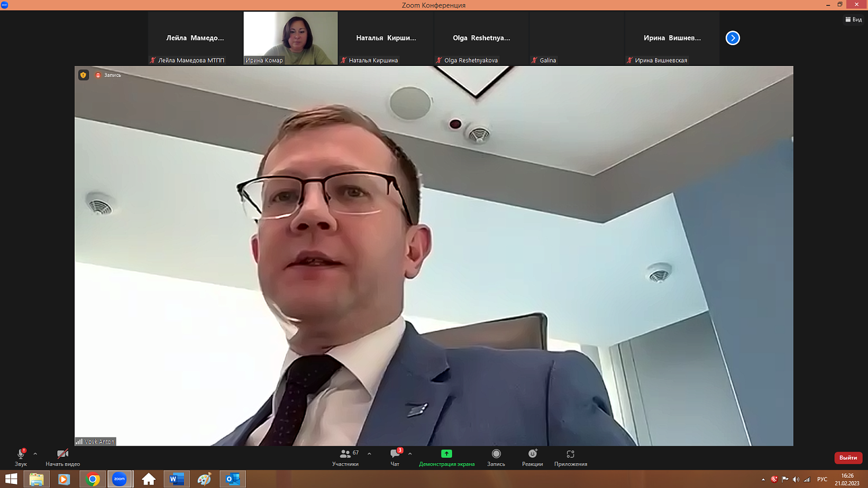868x488 pixels.
Task: Open the Participants panel icon
Action: (345, 454)
